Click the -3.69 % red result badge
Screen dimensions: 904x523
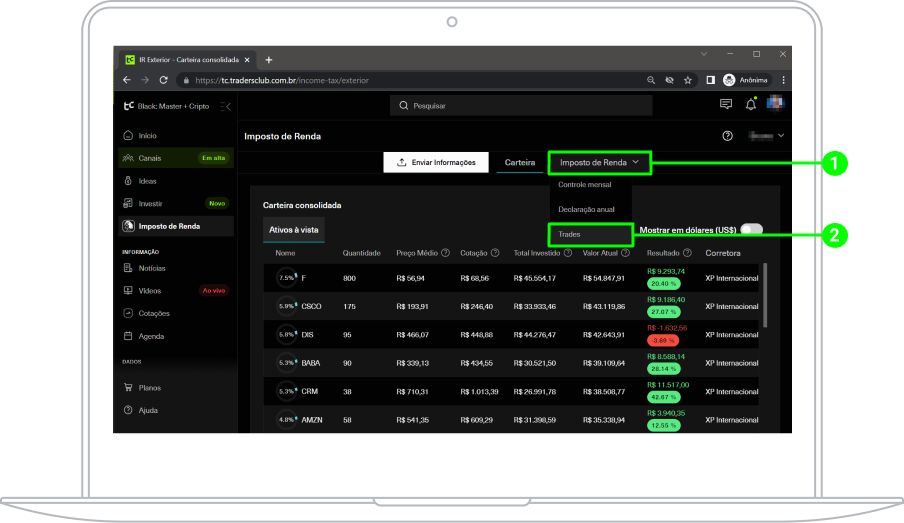coord(663,340)
